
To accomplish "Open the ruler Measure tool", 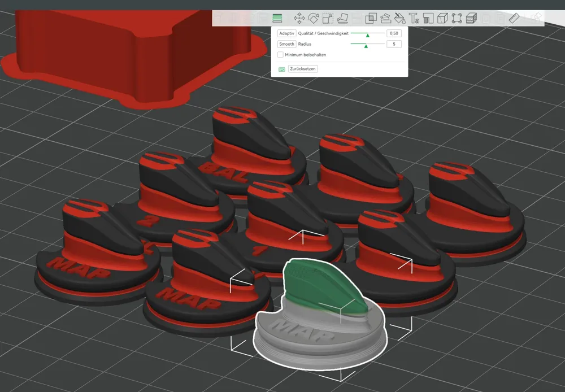I will 514,18.
